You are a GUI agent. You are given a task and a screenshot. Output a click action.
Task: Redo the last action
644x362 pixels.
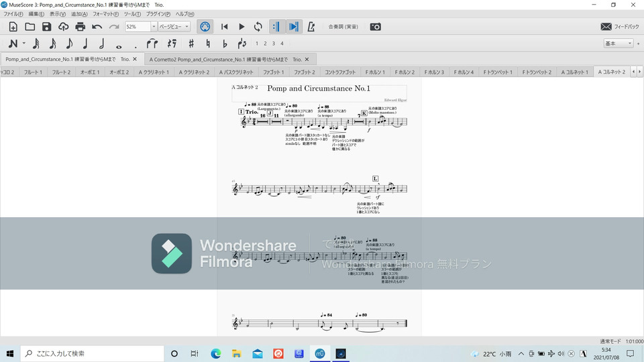pyautogui.click(x=114, y=27)
